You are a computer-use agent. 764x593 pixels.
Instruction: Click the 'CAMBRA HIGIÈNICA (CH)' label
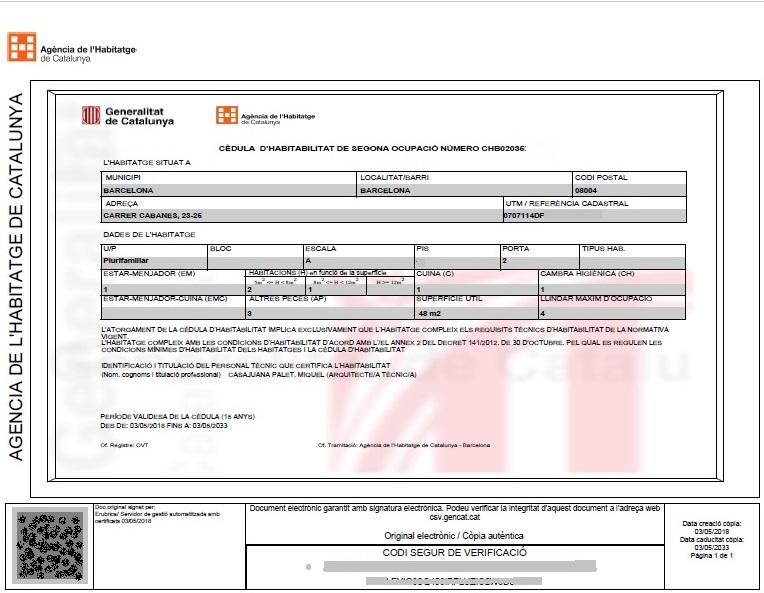[x=587, y=273]
